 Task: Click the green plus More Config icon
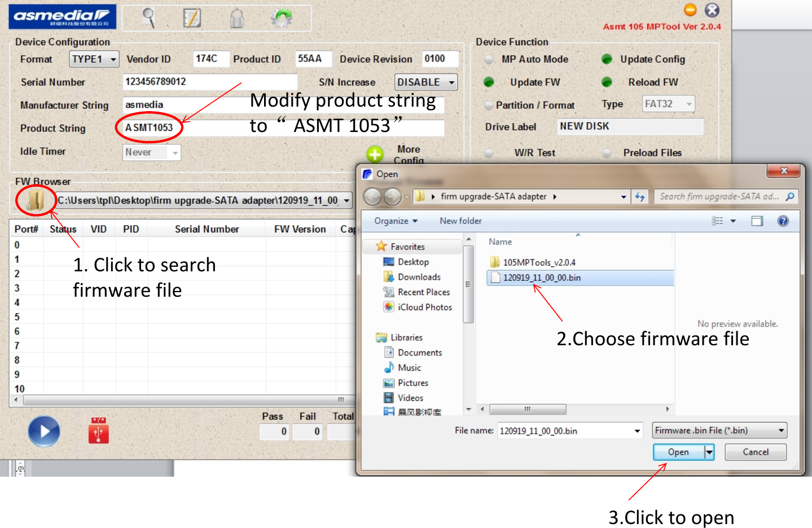pyautogui.click(x=375, y=154)
